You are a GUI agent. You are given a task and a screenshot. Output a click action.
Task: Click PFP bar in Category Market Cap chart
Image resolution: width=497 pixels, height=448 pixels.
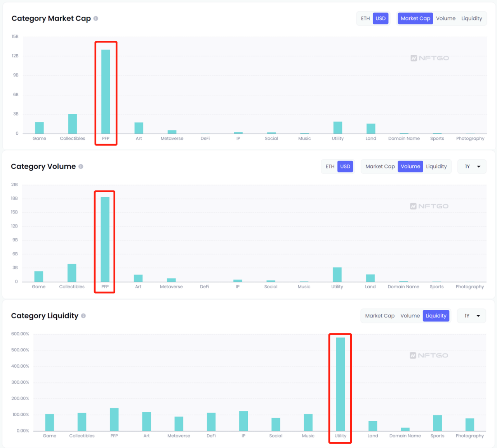[106, 92]
